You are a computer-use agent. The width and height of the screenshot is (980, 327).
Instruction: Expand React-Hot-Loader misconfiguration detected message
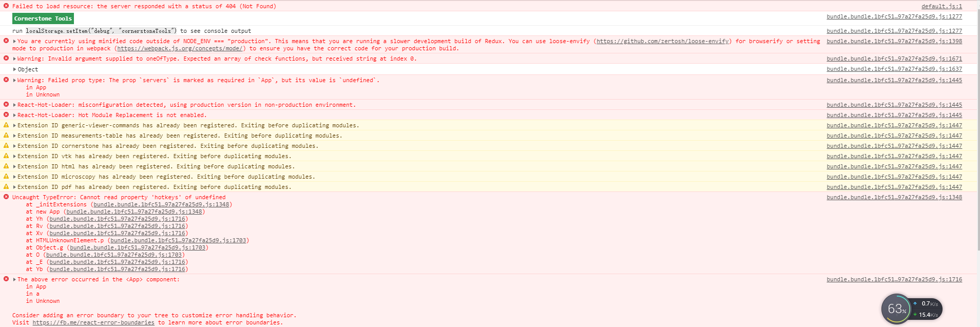click(x=14, y=105)
